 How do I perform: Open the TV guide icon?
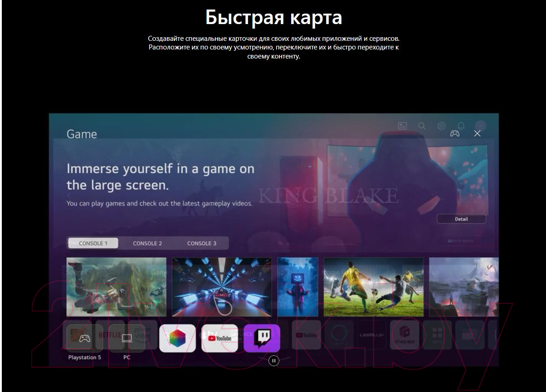click(402, 126)
